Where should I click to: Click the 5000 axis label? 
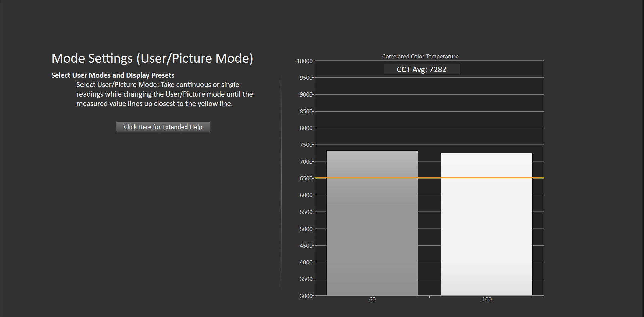click(x=306, y=229)
